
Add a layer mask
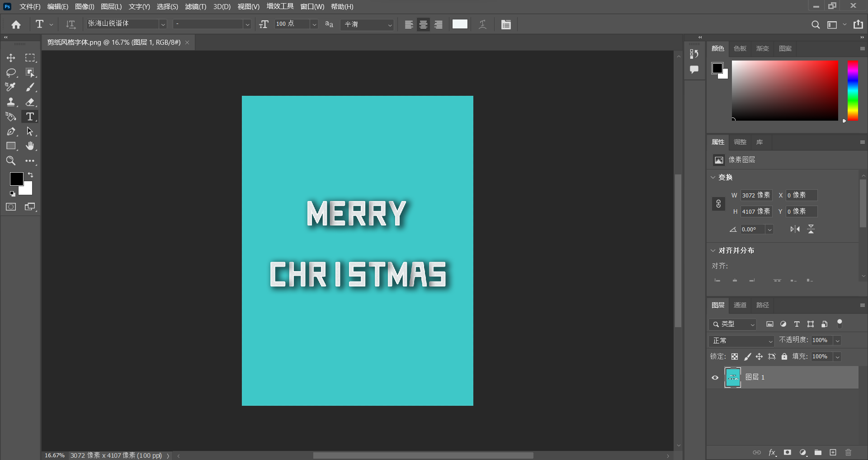788,452
